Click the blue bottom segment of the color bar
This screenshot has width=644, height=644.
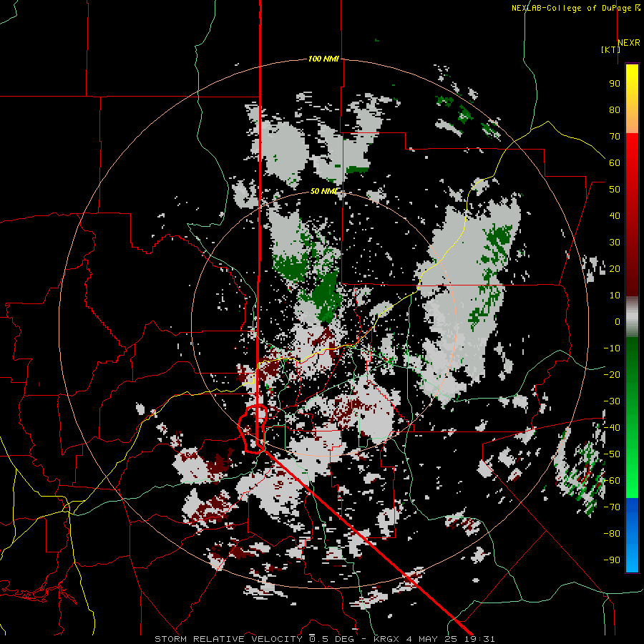(632, 535)
